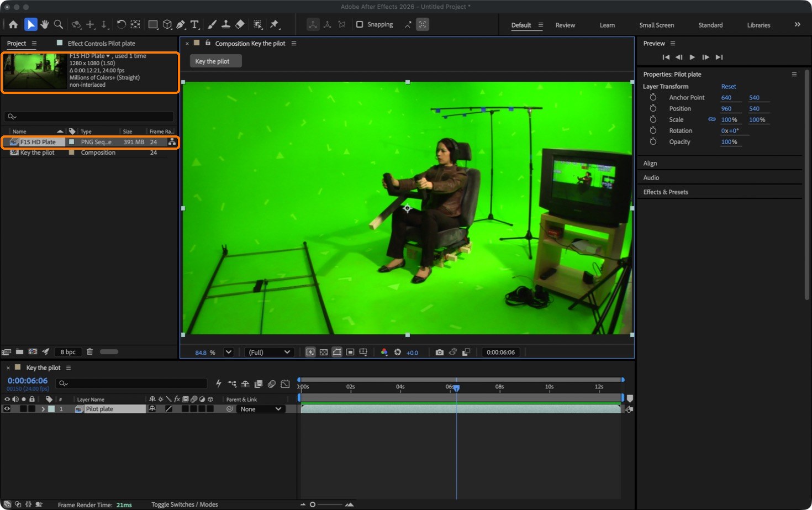Take a snapshot with the camera icon
Viewport: 812px width, 510px height.
point(439,352)
